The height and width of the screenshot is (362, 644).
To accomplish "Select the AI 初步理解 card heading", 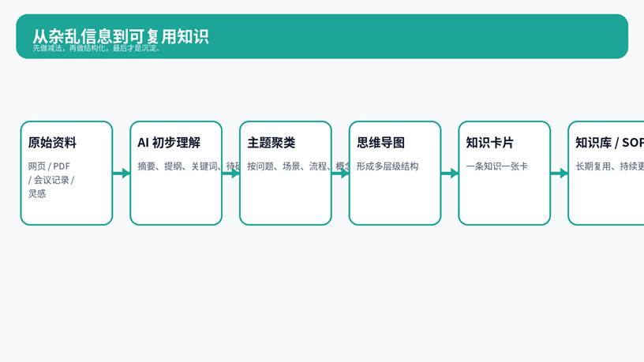I will (169, 143).
